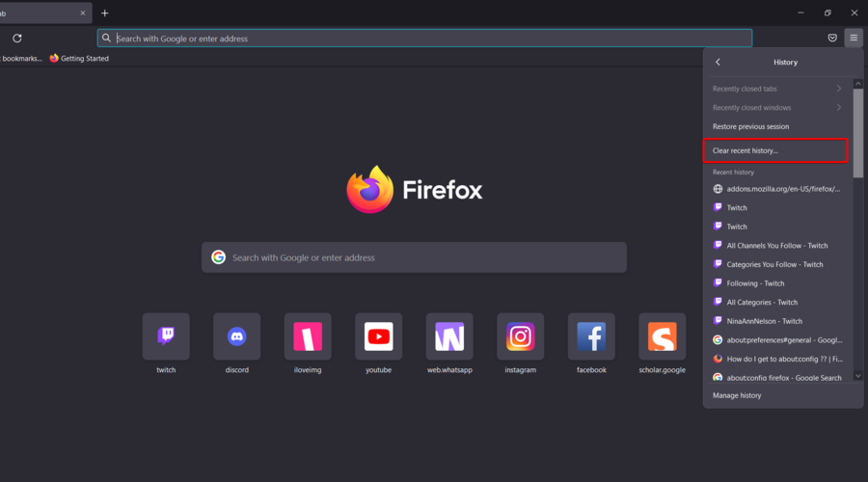Image resolution: width=868 pixels, height=482 pixels.
Task: Open All Categories - Twitch entry
Action: [x=776, y=302]
